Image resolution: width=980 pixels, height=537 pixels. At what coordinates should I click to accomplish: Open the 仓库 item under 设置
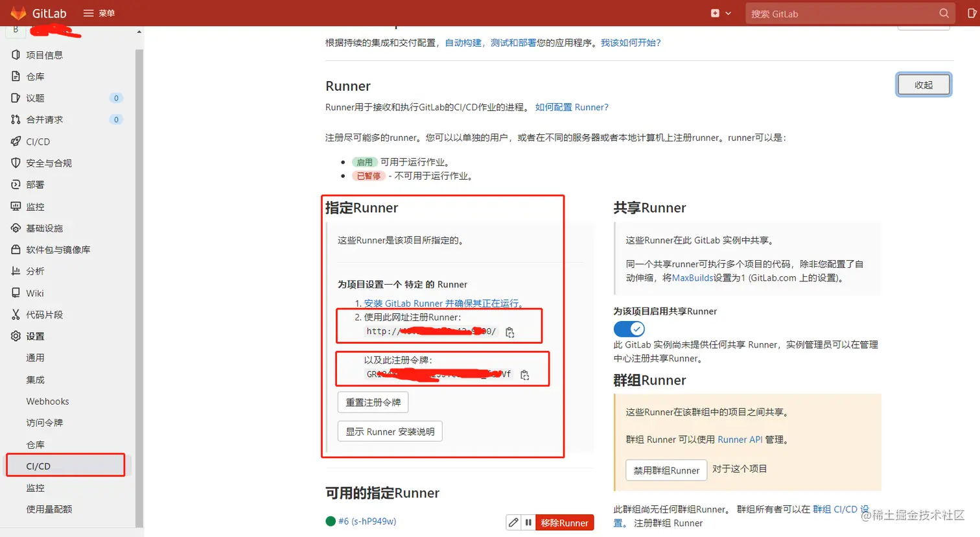pos(35,444)
